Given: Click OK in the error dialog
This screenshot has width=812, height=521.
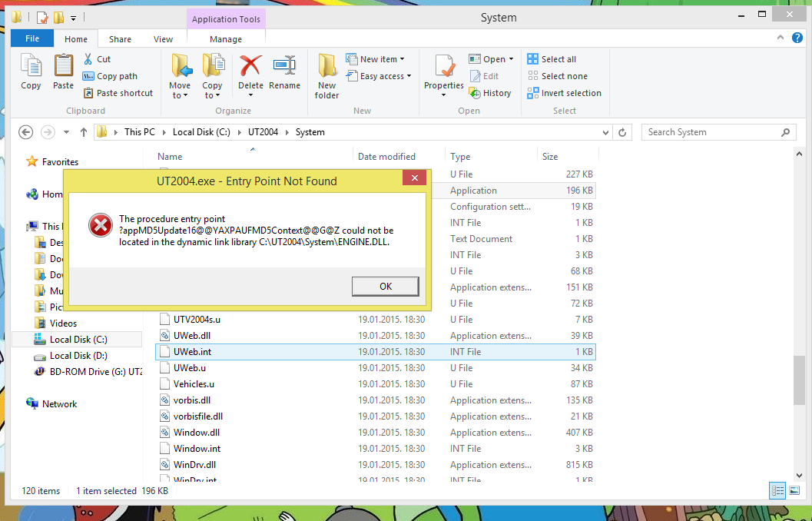Looking at the screenshot, I should coord(386,287).
